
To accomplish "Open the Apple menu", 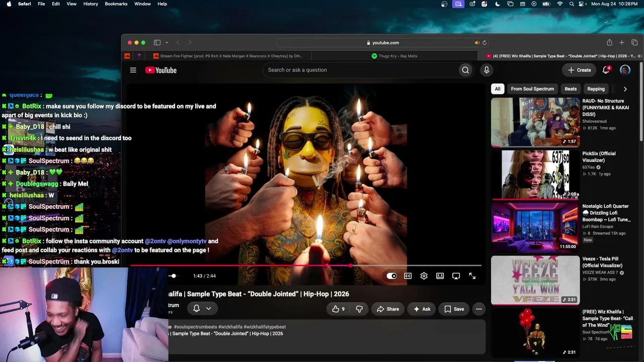I will point(9,4).
